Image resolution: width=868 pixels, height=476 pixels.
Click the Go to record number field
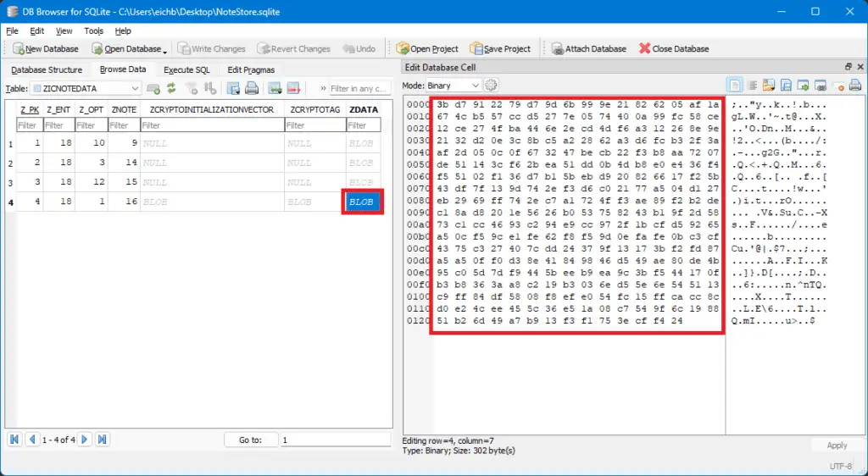[336, 440]
